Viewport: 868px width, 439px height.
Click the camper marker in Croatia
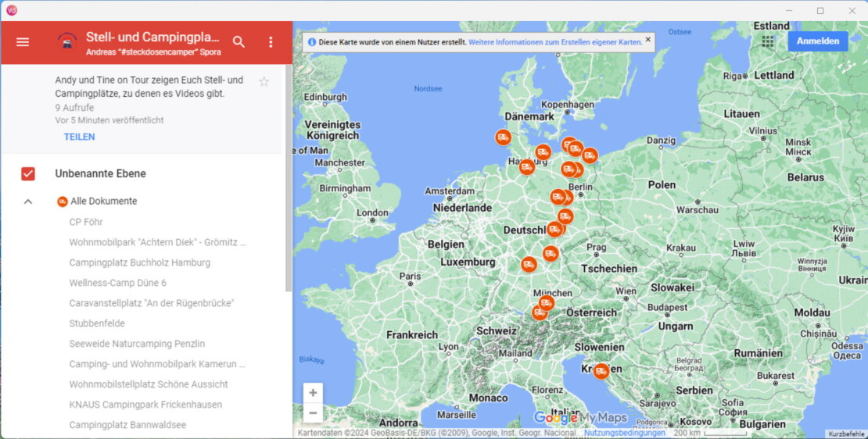pos(601,371)
